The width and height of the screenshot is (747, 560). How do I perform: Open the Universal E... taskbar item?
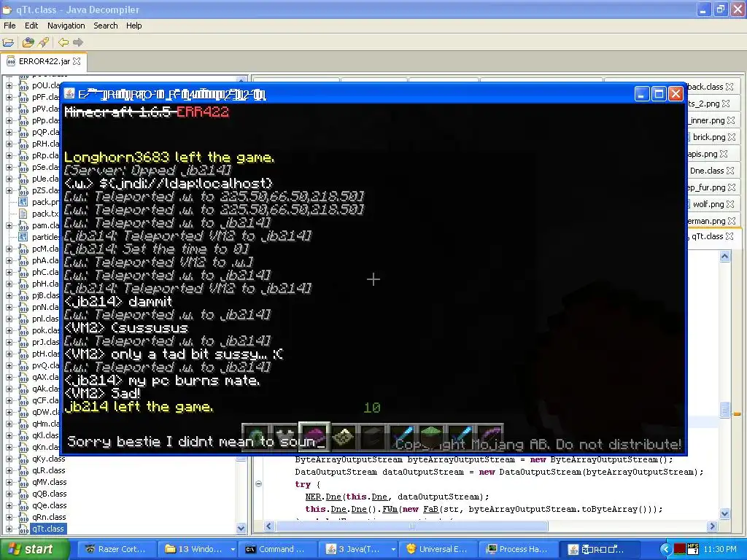437,549
